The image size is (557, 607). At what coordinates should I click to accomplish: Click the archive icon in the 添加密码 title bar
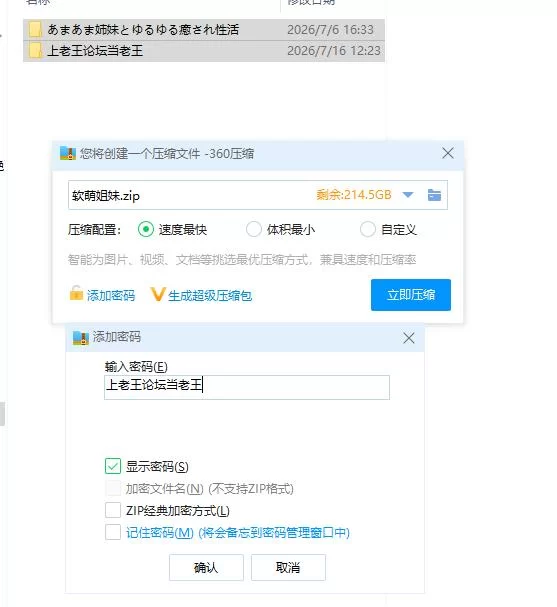pyautogui.click(x=81, y=338)
